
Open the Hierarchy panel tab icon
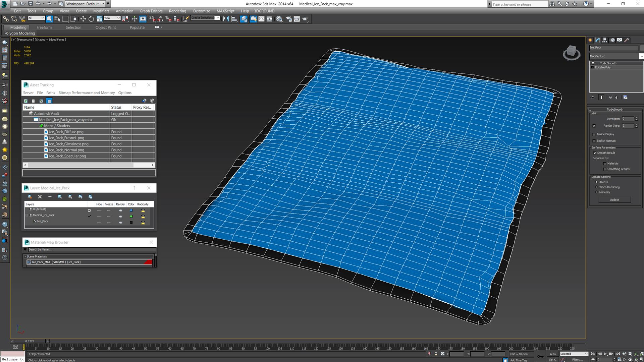pos(605,40)
